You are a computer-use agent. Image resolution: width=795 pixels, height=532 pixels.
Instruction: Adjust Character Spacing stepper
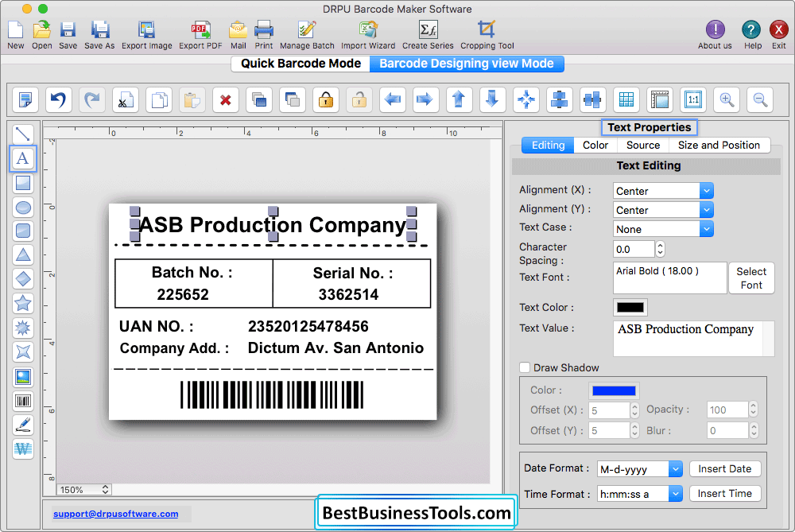[660, 249]
